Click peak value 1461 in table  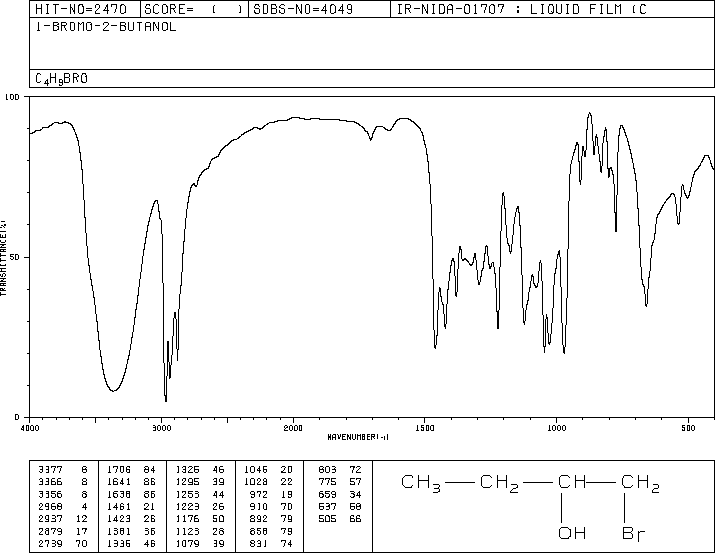(x=119, y=506)
